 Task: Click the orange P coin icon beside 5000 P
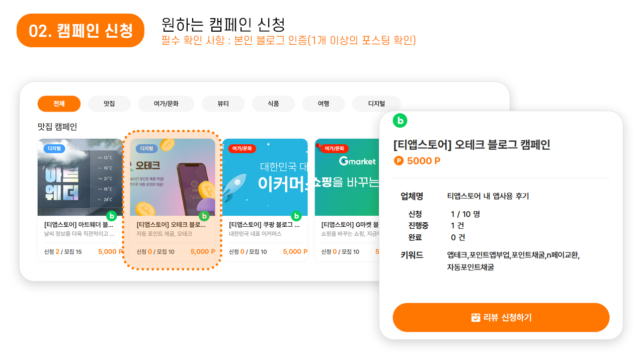399,161
